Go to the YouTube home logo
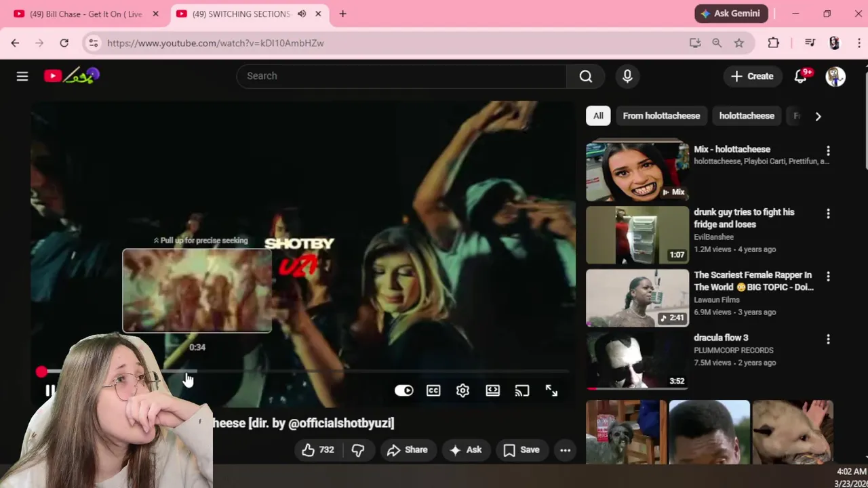Image resolution: width=868 pixels, height=488 pixels. pyautogui.click(x=72, y=76)
